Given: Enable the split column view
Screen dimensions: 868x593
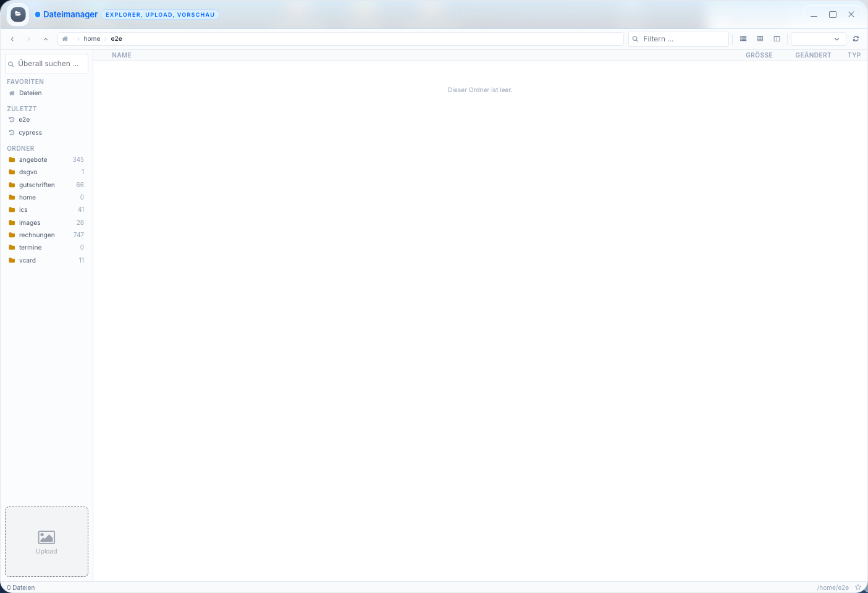Looking at the screenshot, I should (x=777, y=38).
